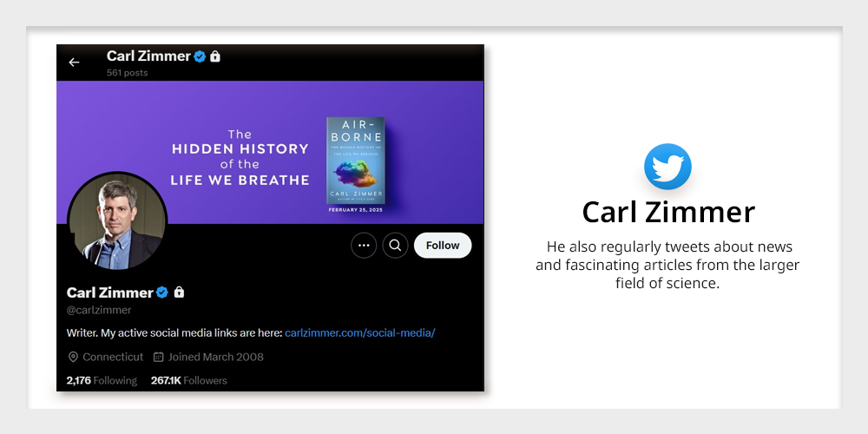Click the back arrow in the header

click(74, 62)
